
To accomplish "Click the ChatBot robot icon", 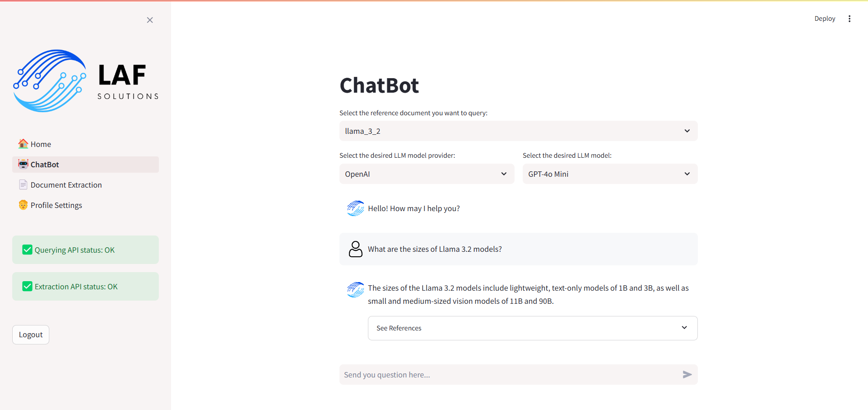I will point(23,164).
